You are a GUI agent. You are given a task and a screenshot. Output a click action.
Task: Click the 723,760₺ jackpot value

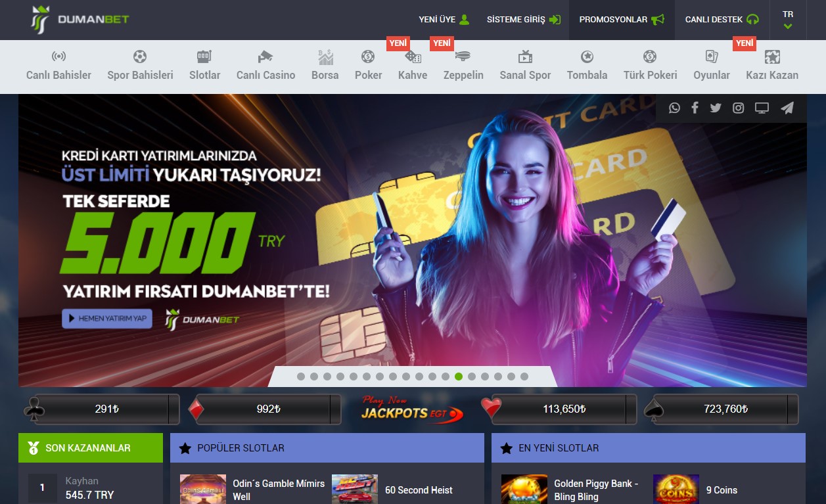(x=726, y=409)
